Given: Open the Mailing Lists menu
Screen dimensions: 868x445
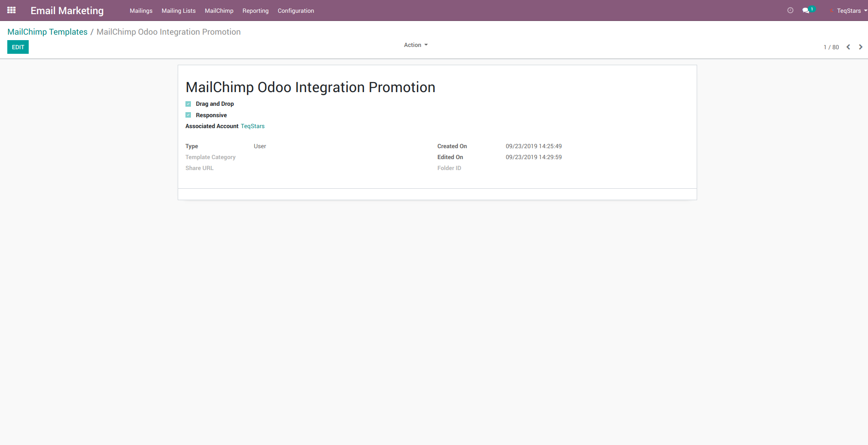Looking at the screenshot, I should 178,10.
